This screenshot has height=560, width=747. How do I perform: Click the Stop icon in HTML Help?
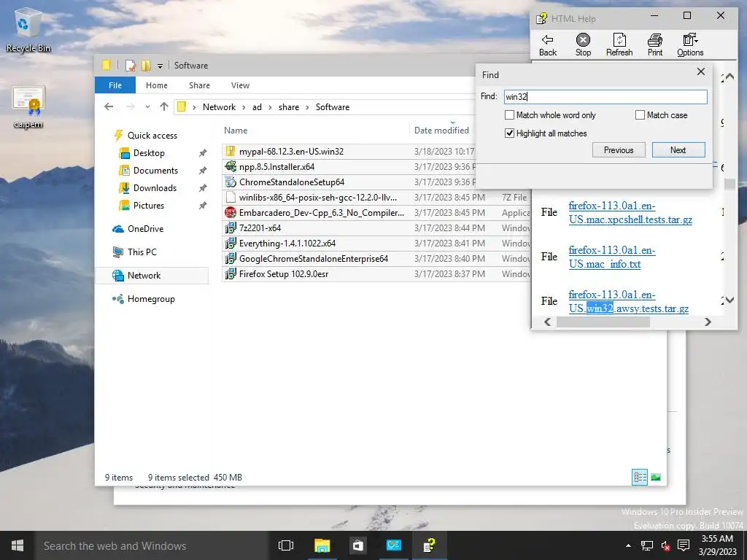coord(583,39)
